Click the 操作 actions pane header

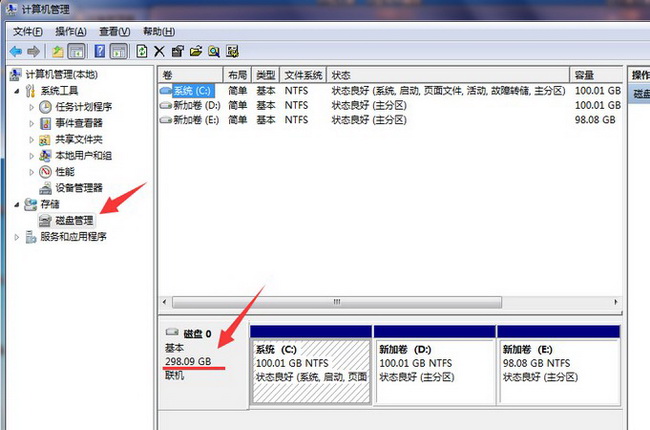click(x=640, y=75)
